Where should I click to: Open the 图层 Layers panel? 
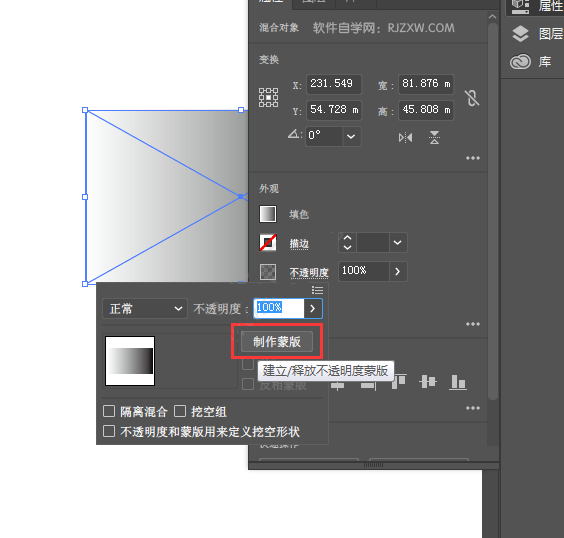click(x=537, y=34)
